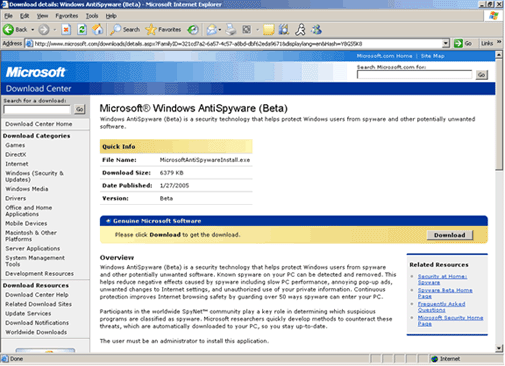505x366 pixels.
Task: Select Office and Home Applications category
Action: 29,211
